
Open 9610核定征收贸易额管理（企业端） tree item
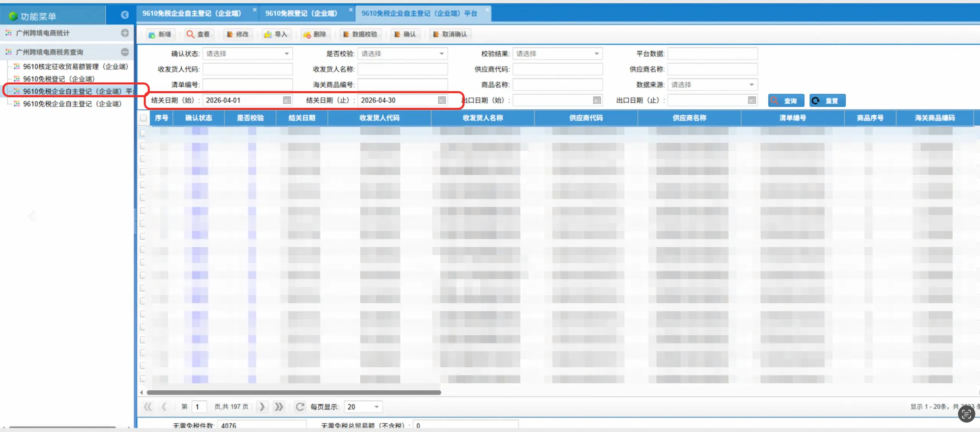[x=76, y=67]
